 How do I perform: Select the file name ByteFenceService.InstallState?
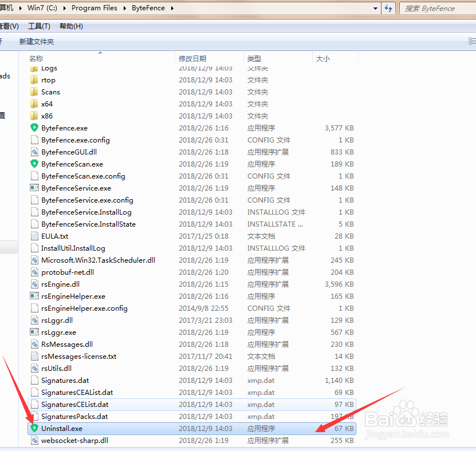(x=88, y=224)
